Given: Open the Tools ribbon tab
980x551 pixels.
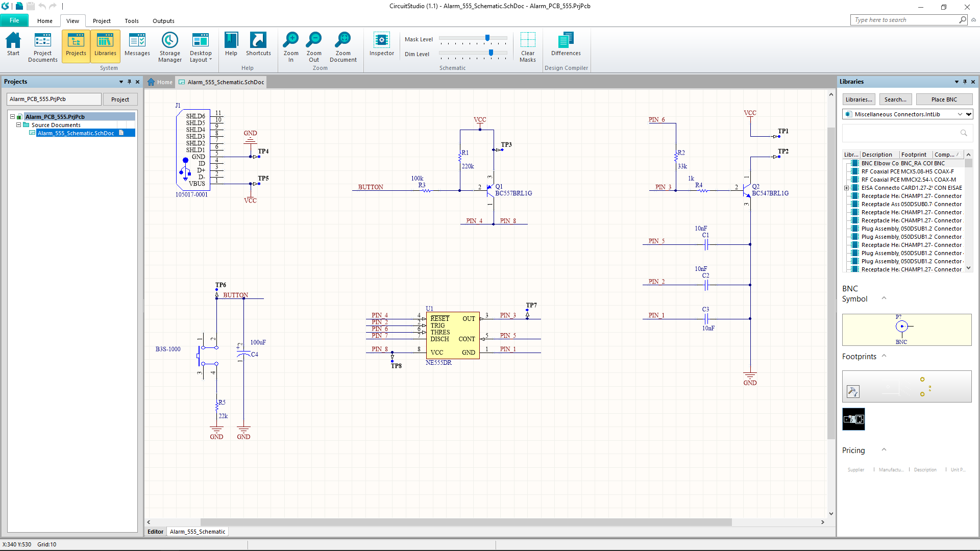Looking at the screenshot, I should [x=131, y=21].
